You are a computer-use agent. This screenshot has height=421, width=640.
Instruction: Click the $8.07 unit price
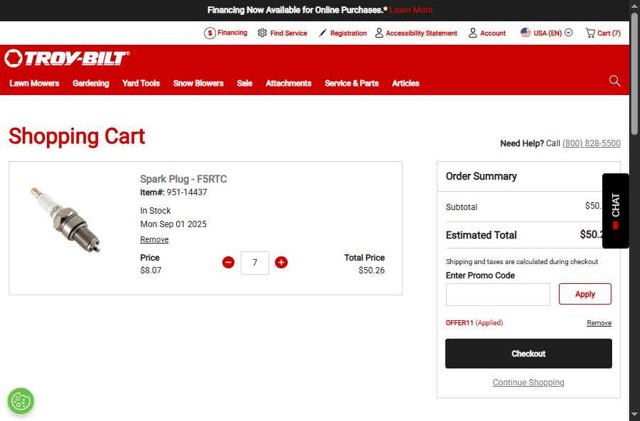(151, 270)
